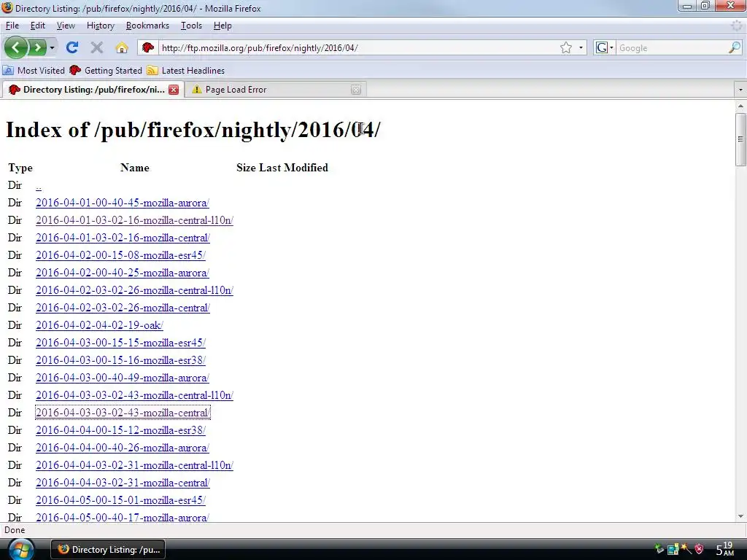Click the Type column header
The image size is (747, 560).
pos(20,168)
